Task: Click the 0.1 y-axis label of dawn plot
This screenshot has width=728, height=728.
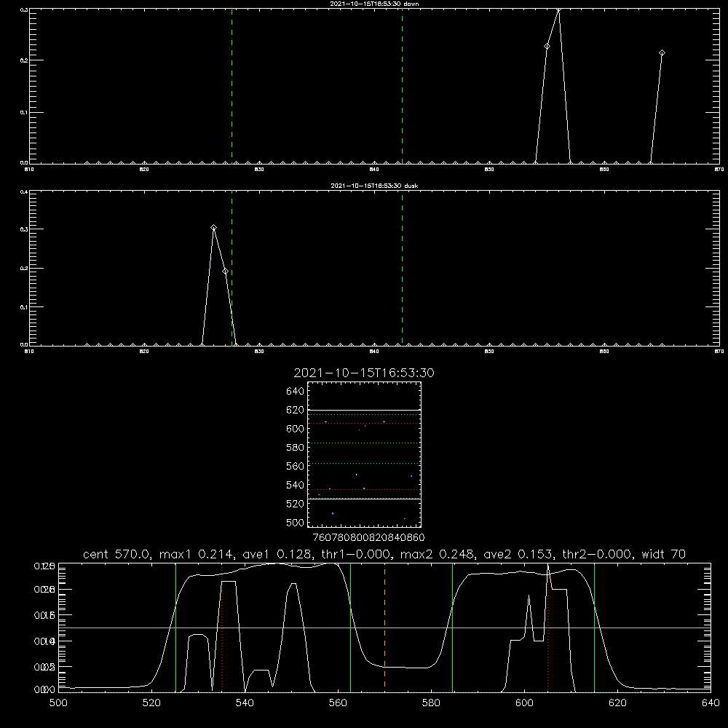Action: click(24, 112)
